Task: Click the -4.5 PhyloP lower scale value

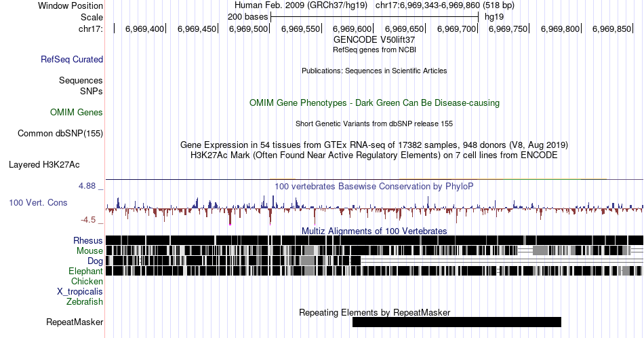Action: [x=88, y=220]
